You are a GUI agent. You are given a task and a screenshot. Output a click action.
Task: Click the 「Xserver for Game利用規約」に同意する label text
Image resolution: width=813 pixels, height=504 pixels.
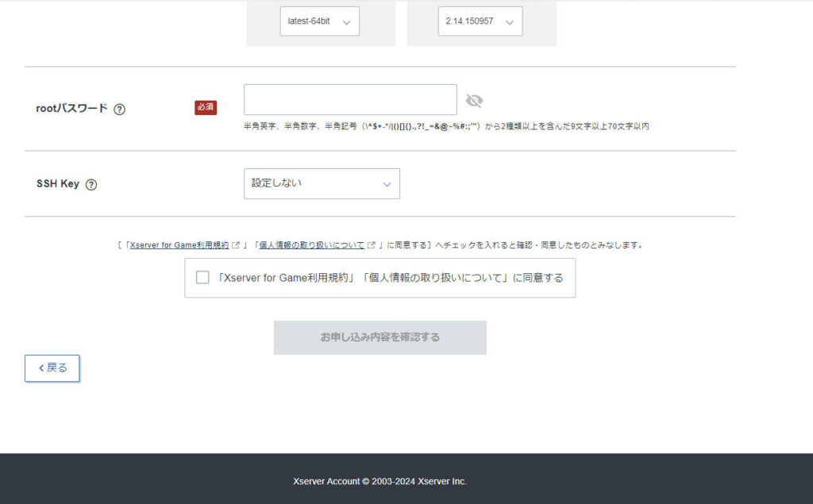point(390,278)
